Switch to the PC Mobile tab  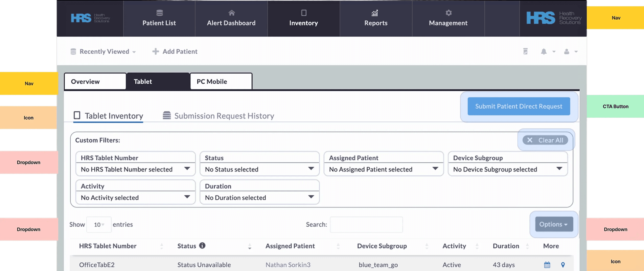click(x=221, y=82)
